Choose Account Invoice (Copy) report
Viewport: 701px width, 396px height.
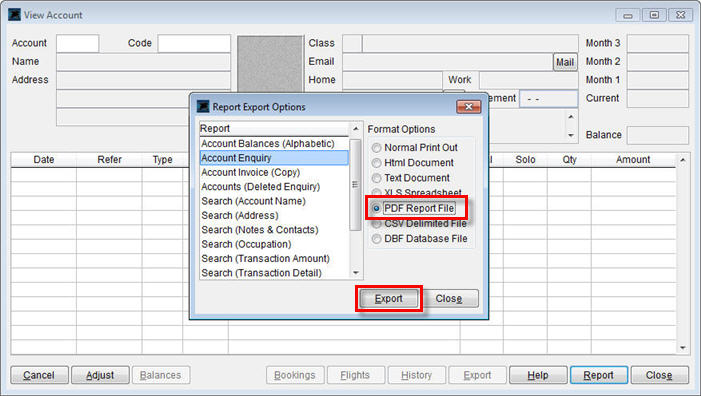pos(274,172)
